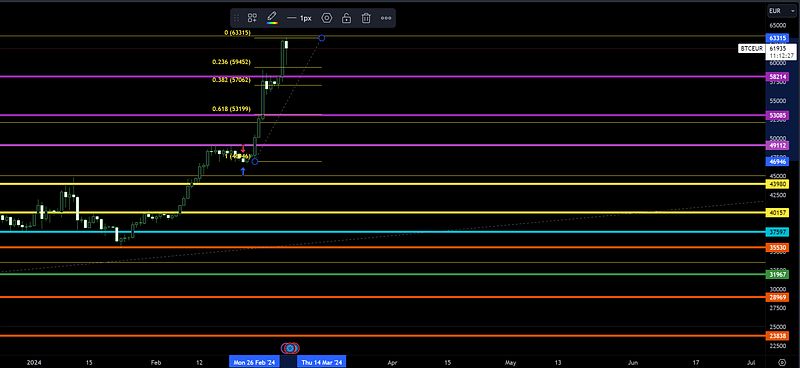Click the magenta 49112 price label
The width and height of the screenshot is (800, 368).
tap(777, 145)
